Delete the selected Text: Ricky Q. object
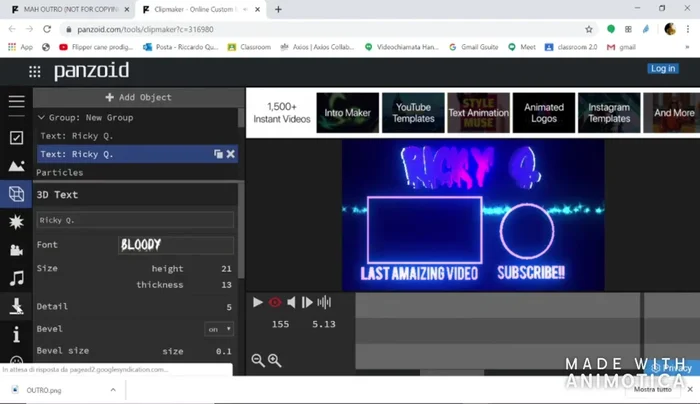700x404 pixels. tap(231, 154)
